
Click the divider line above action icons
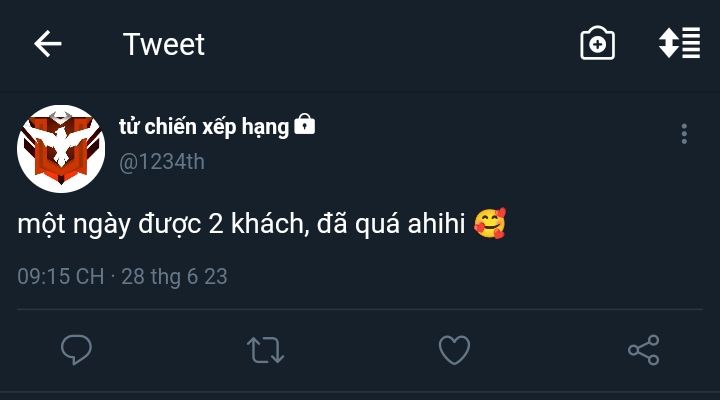[x=360, y=310]
